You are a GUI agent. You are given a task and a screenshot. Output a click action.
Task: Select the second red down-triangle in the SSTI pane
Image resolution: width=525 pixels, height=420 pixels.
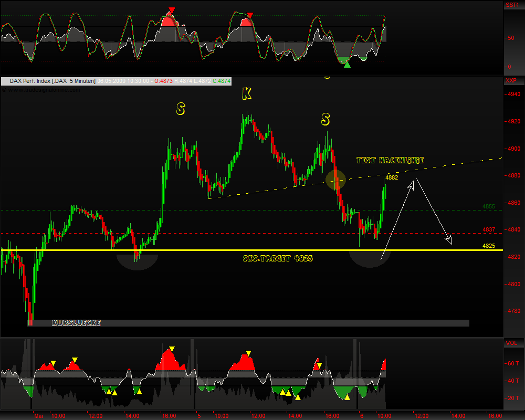pos(249,14)
